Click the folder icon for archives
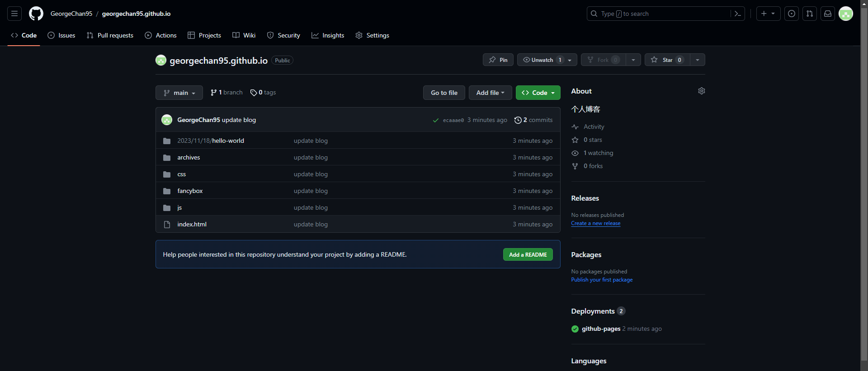 tap(167, 158)
